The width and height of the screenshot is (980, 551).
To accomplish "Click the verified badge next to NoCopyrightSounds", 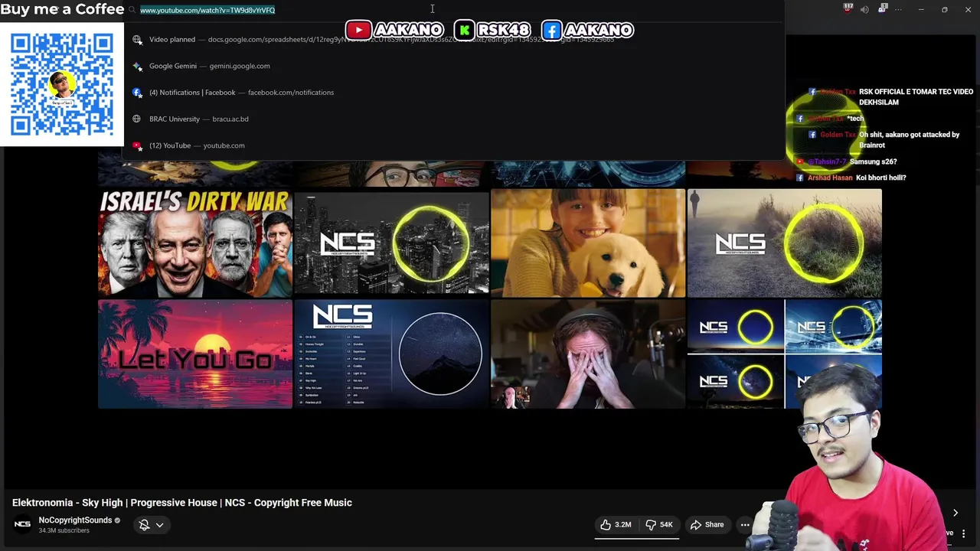I will 118,520.
